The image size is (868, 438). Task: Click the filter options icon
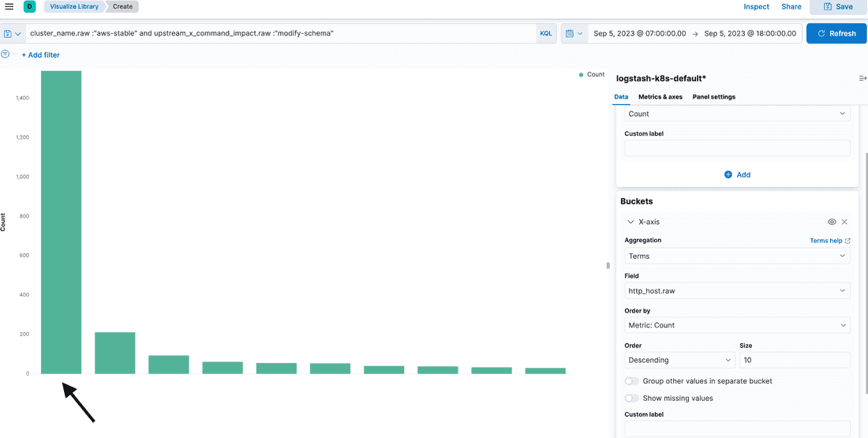[x=6, y=54]
